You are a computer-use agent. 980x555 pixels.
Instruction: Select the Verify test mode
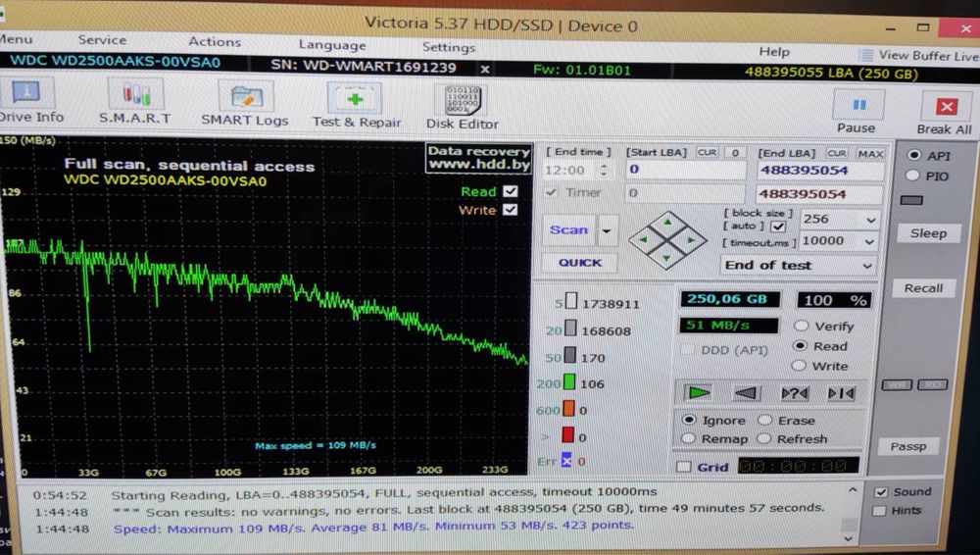801,326
